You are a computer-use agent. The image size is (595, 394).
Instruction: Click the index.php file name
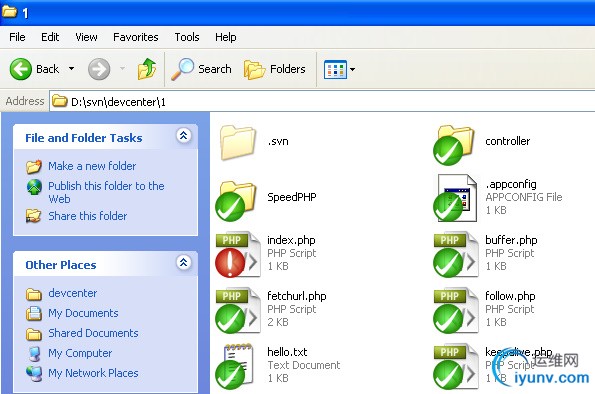pos(291,240)
